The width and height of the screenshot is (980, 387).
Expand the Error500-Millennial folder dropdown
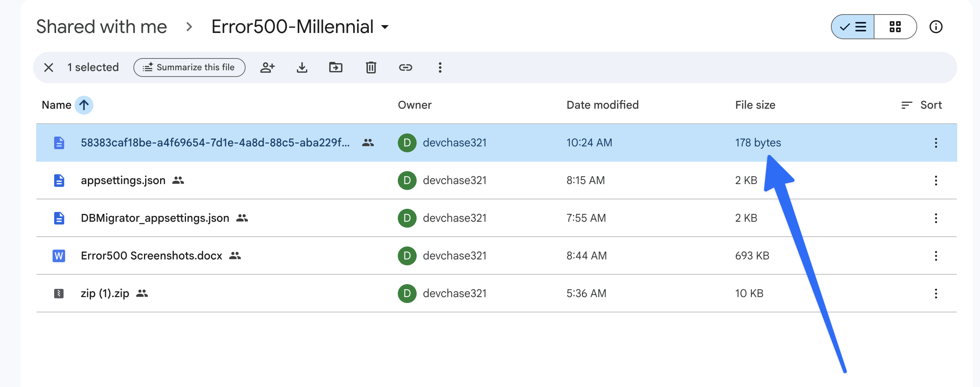coord(385,27)
